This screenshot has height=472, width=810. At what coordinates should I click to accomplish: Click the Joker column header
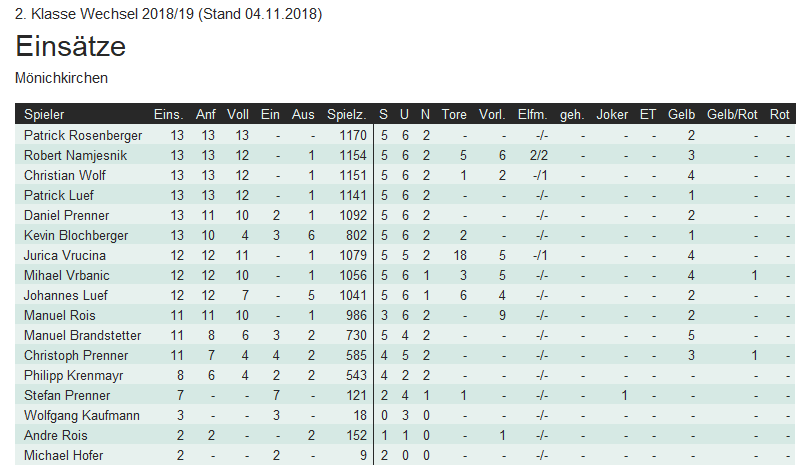[612, 115]
